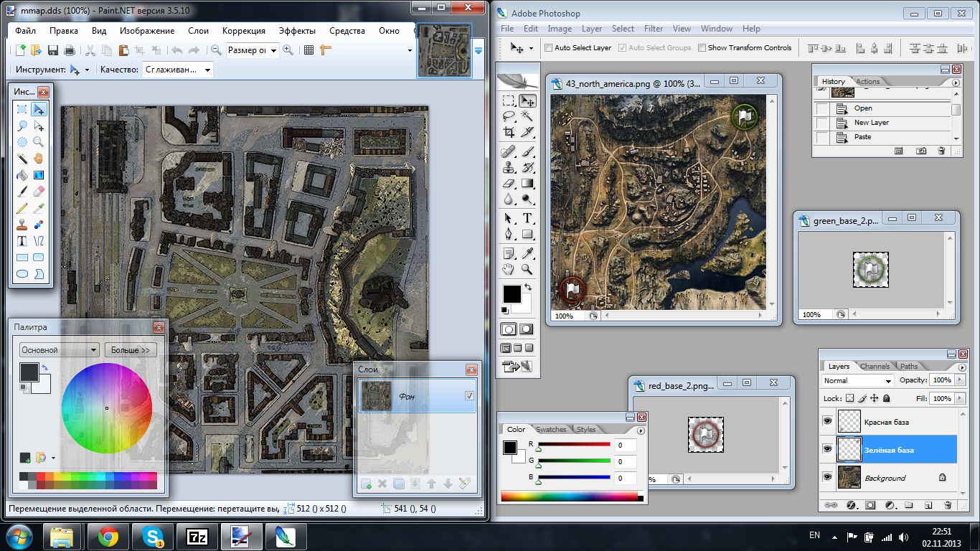This screenshot has height=551, width=980.
Task: Click the Больше >> button in palette
Action: [131, 350]
